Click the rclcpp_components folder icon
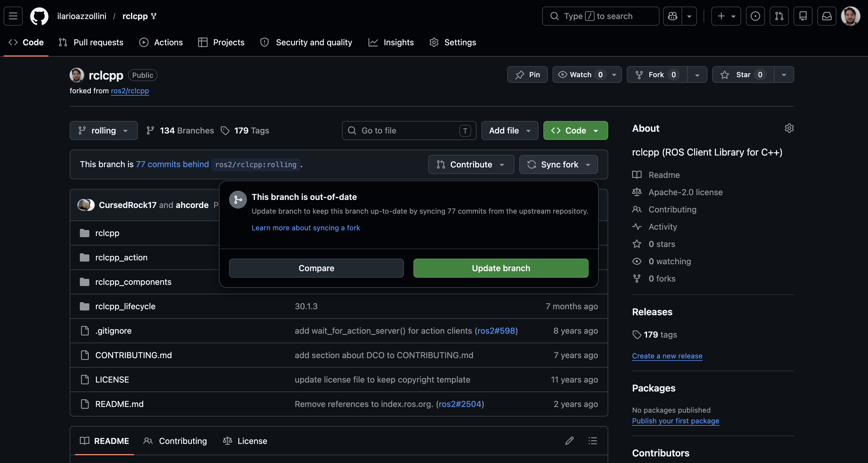 click(85, 282)
